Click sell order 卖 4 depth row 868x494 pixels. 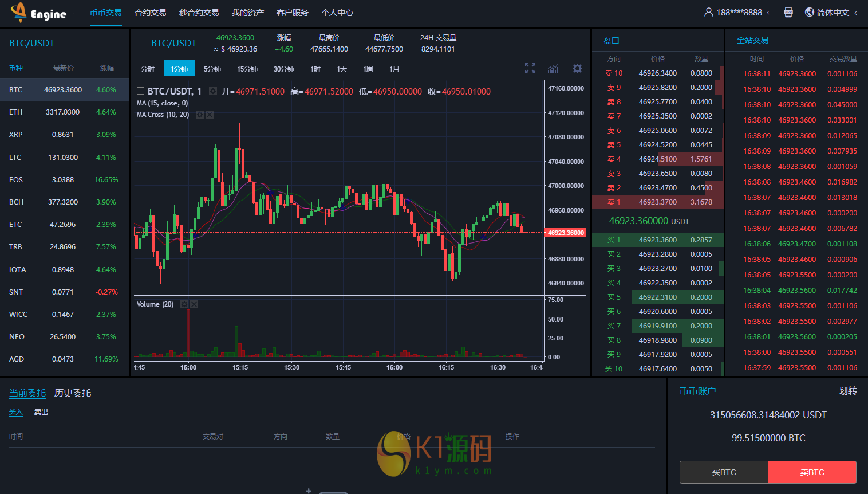coord(657,159)
